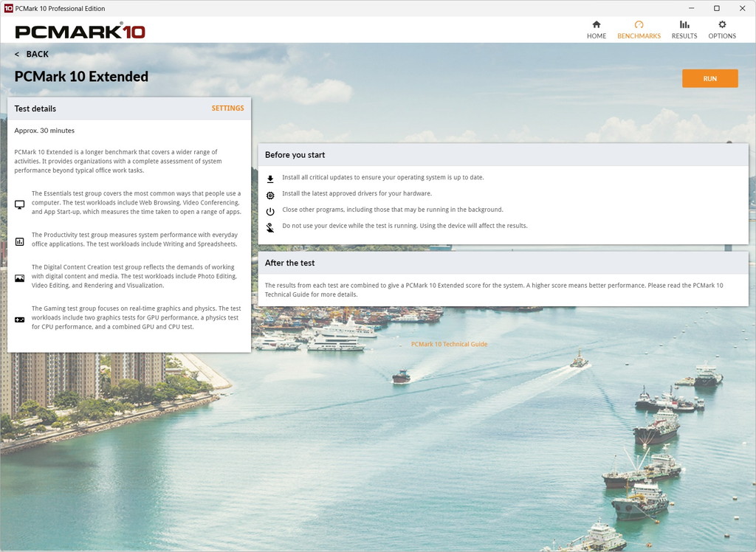Click the Productivity chart icon

tap(19, 241)
